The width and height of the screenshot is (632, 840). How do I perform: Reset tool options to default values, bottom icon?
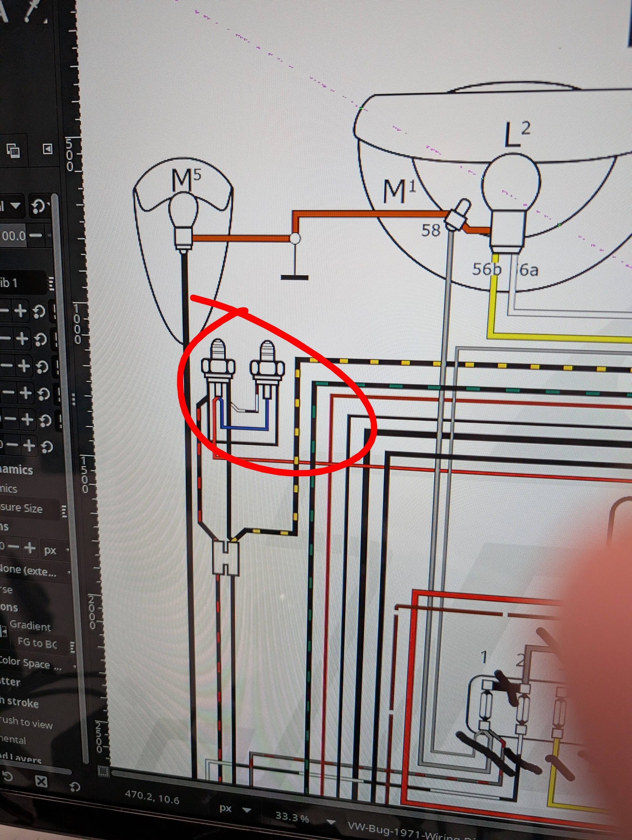click(75, 787)
